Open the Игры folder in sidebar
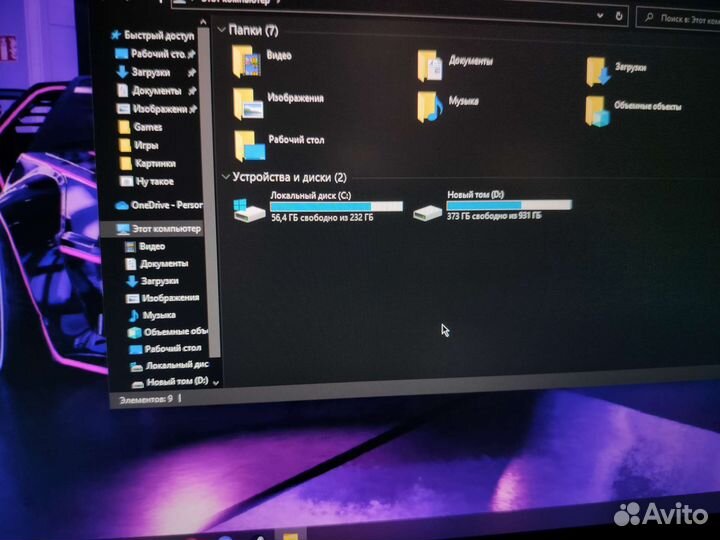 tap(139, 145)
